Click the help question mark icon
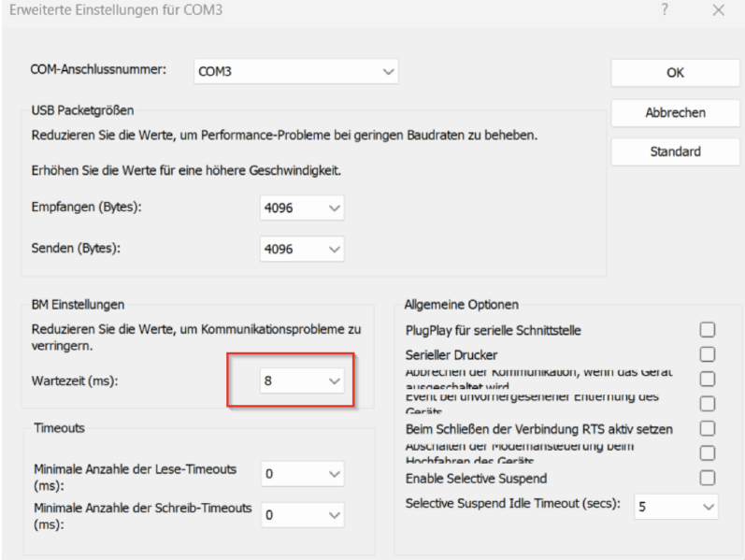The width and height of the screenshot is (745, 560). click(665, 10)
